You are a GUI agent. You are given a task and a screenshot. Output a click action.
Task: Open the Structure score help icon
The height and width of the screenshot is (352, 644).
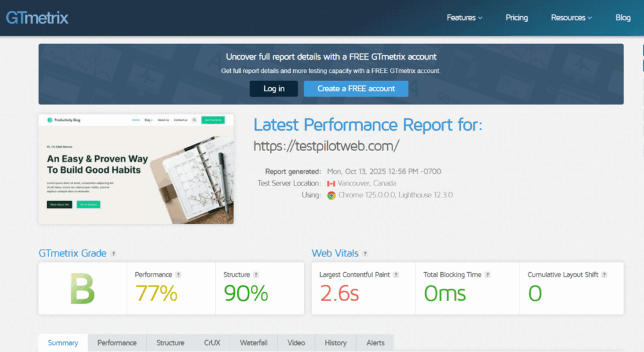pos(256,275)
